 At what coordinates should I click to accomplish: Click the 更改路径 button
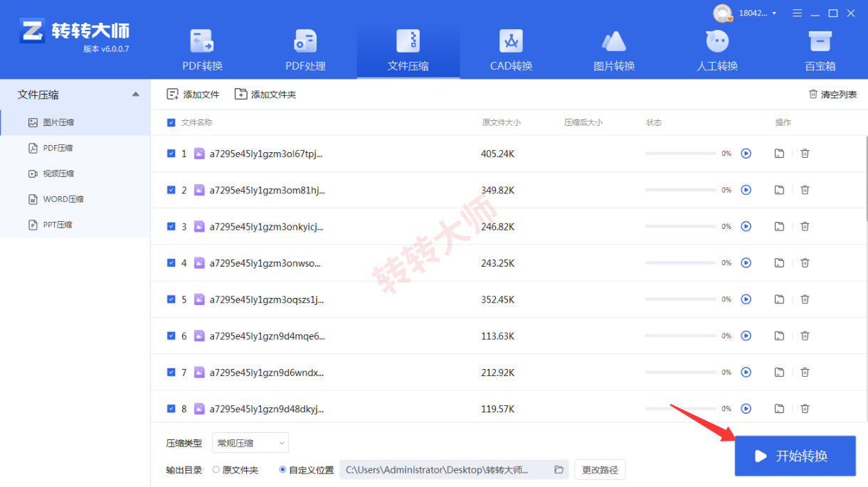click(600, 469)
